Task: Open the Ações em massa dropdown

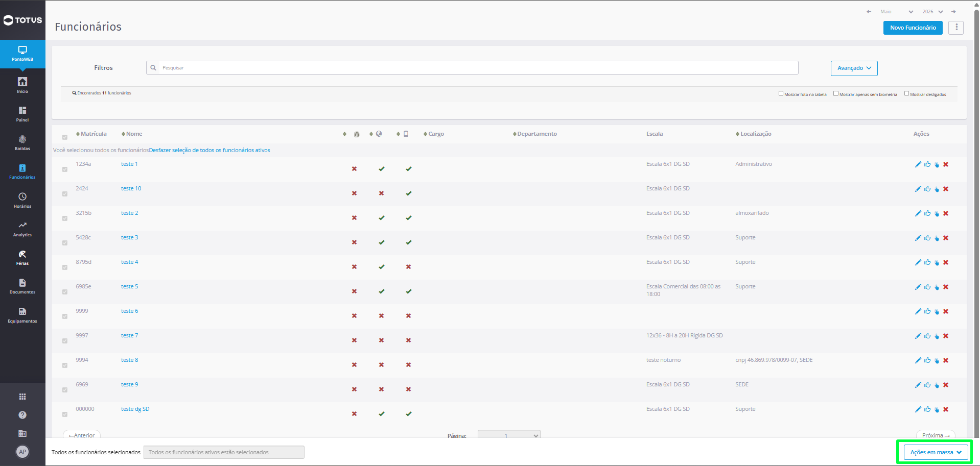Action: 936,452
